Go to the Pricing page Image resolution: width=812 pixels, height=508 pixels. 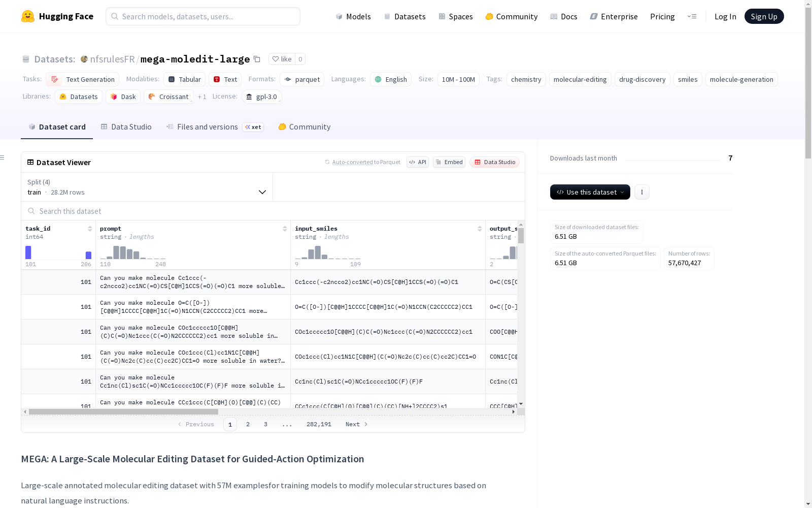[x=662, y=16]
